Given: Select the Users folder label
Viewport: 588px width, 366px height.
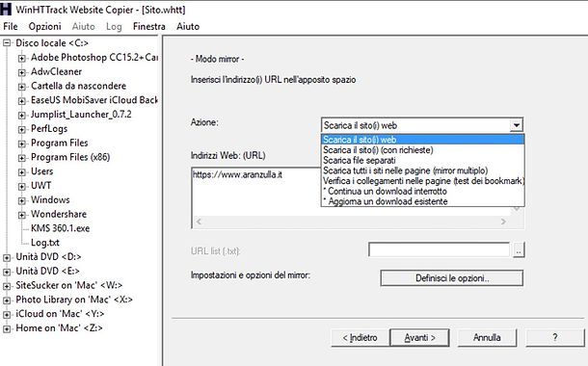Looking at the screenshot, I should pyautogui.click(x=42, y=171).
